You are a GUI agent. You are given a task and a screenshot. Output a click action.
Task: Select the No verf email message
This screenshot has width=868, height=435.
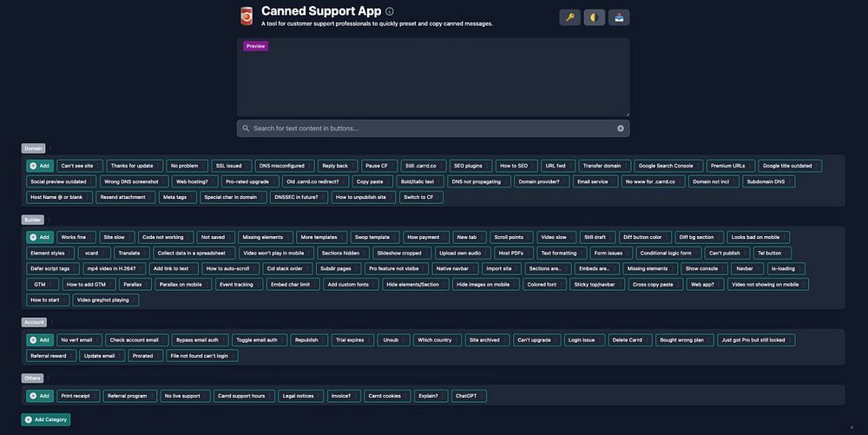[x=79, y=339]
